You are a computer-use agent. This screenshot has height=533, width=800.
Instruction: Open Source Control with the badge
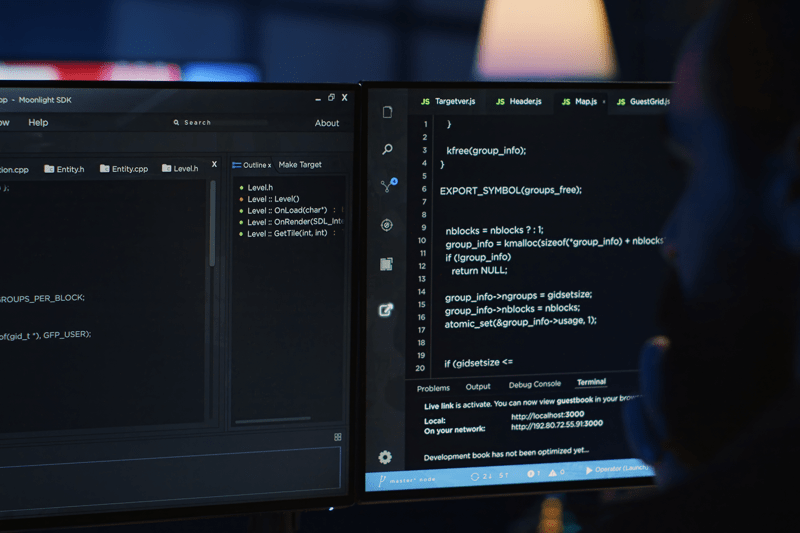pos(387,187)
